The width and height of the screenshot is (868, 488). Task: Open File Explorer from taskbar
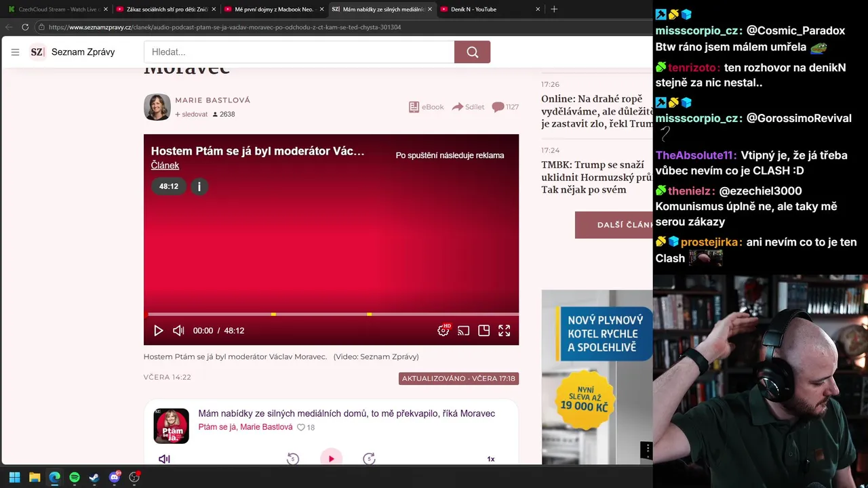point(35,477)
